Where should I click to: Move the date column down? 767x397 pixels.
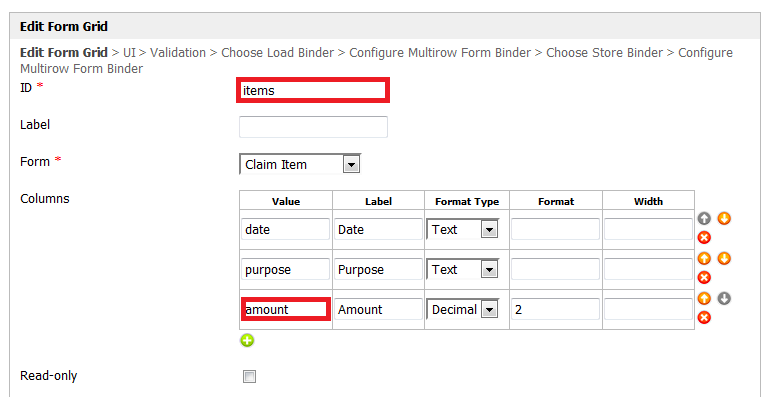[724, 219]
